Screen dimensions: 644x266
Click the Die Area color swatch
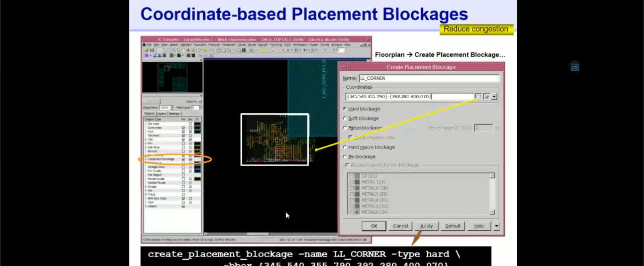coord(197,124)
